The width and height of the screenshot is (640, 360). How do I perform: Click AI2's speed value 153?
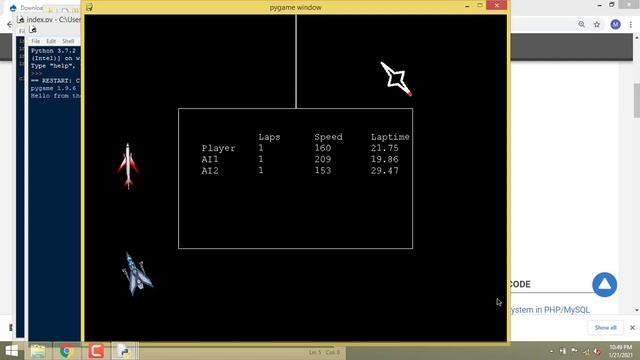322,171
